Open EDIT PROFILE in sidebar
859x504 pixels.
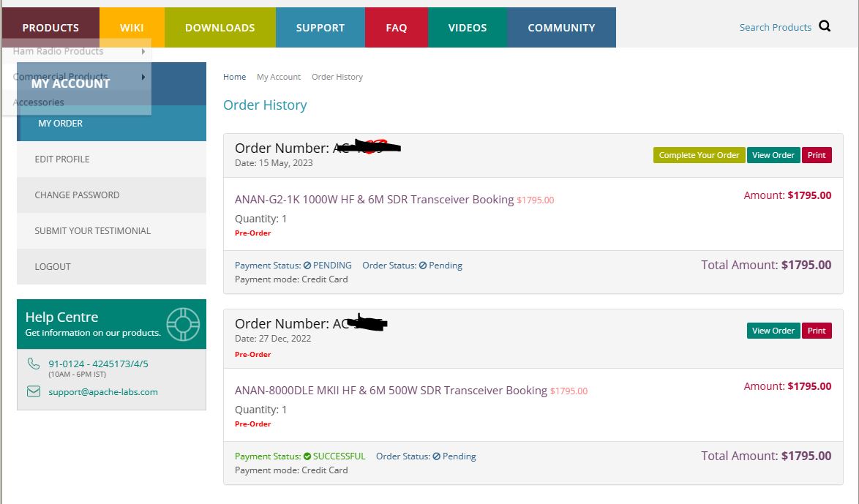coord(112,159)
